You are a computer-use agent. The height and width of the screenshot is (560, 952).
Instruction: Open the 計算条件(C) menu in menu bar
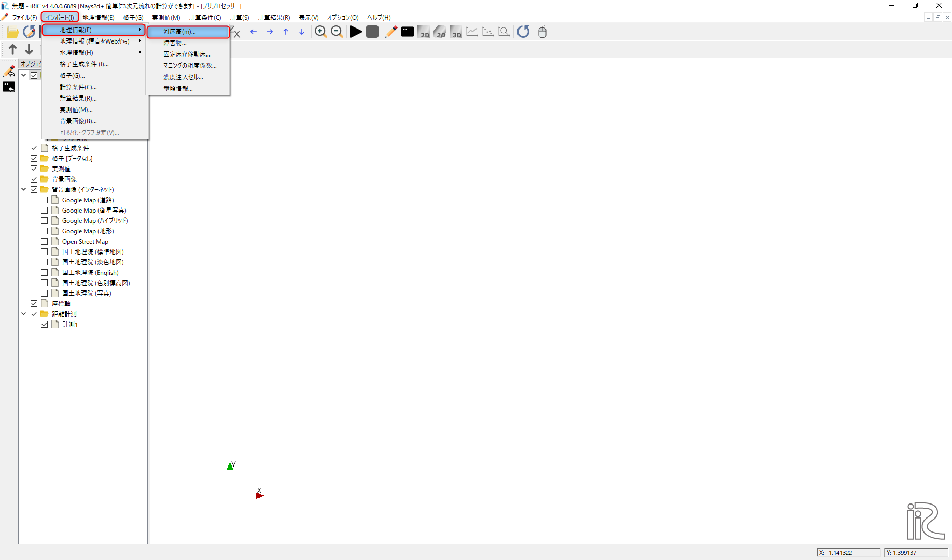(x=205, y=18)
